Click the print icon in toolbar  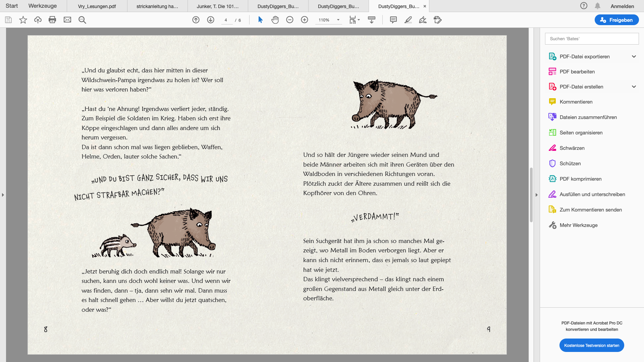point(52,20)
